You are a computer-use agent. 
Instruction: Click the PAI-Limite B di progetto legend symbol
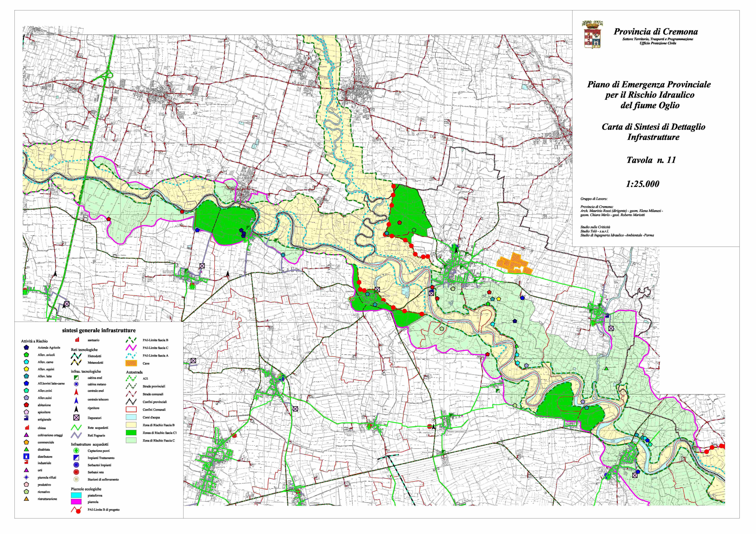[x=76, y=510]
